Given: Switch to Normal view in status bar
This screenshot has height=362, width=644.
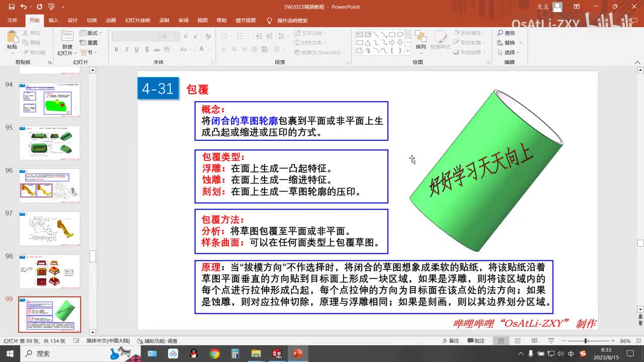Looking at the screenshot, I should pyautogui.click(x=501, y=341).
